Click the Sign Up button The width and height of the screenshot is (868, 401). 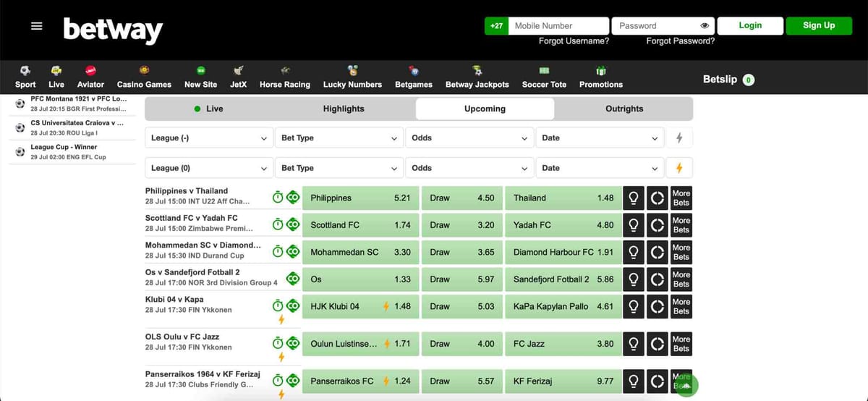tap(819, 25)
